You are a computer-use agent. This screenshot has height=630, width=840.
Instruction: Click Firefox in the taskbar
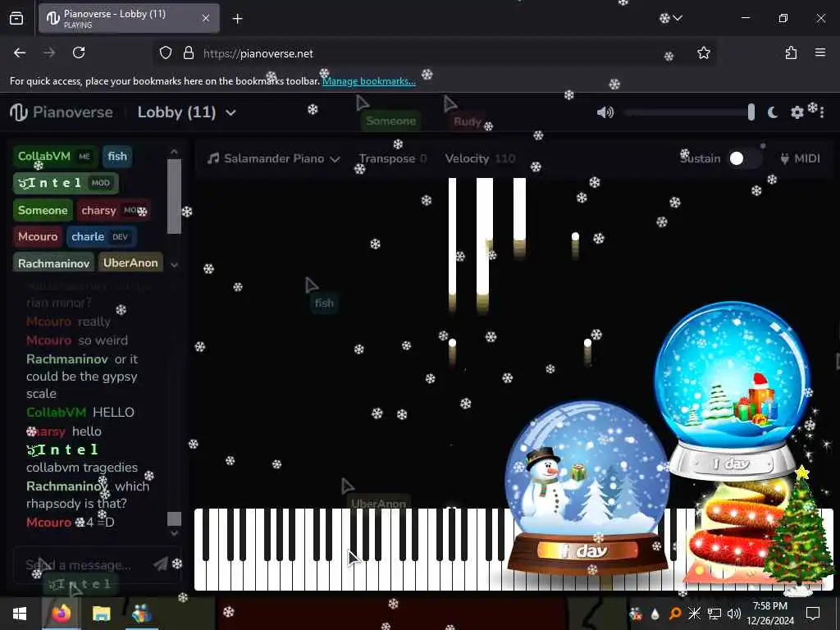click(61, 614)
